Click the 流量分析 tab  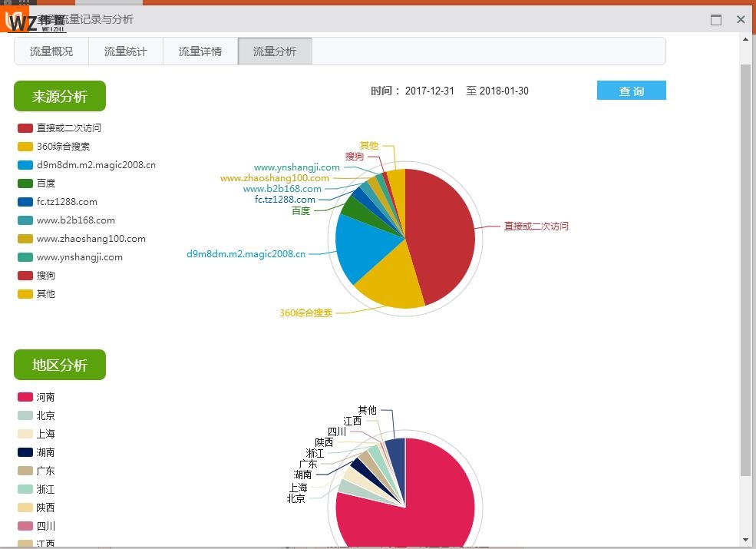[275, 51]
